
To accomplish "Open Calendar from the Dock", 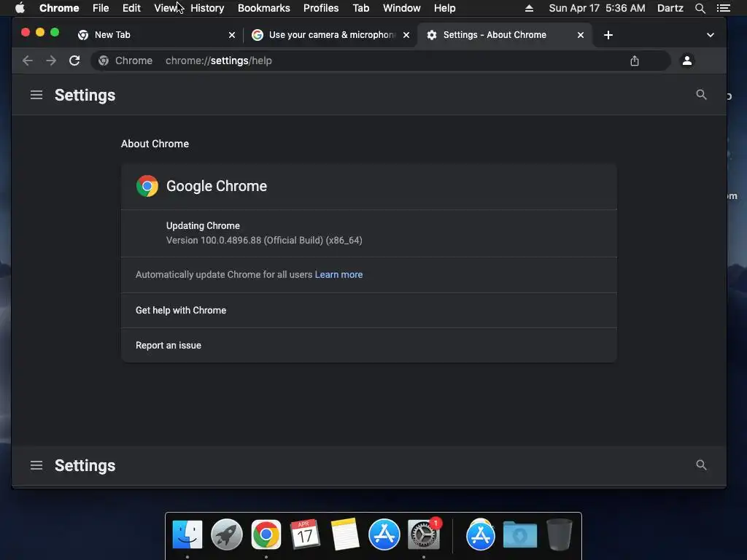I will 306,534.
